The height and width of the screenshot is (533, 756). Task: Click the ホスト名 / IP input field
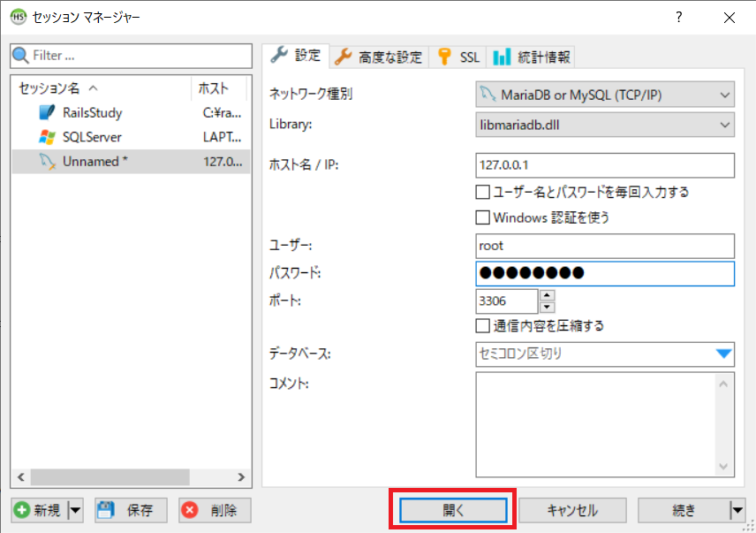point(605,165)
